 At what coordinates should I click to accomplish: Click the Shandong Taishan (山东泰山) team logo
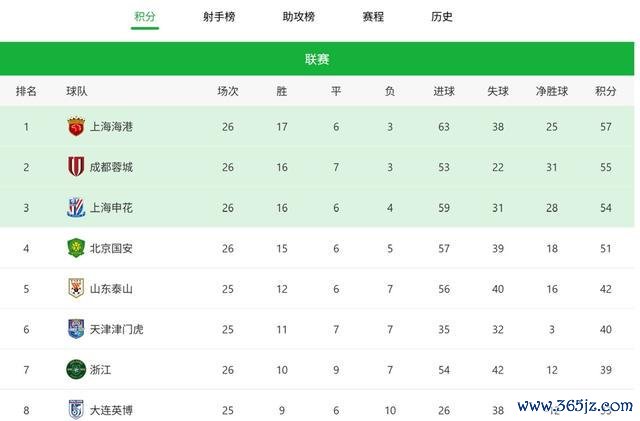point(76,288)
